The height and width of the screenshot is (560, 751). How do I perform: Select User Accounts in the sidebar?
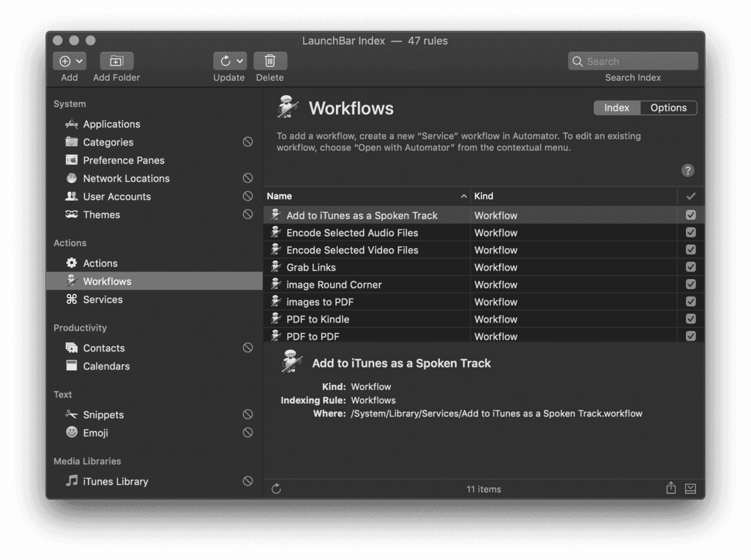[x=154, y=197]
